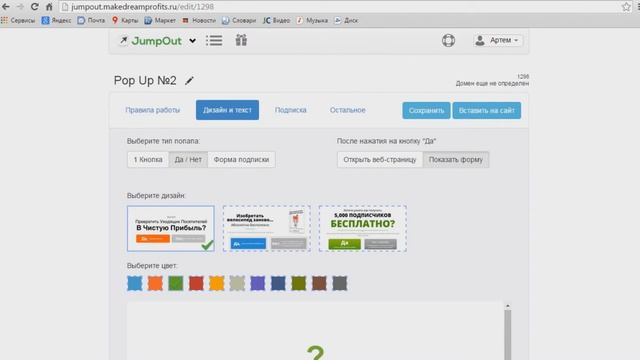The width and height of the screenshot is (640, 360).
Task: Pick the red color swatch
Action: tap(196, 283)
